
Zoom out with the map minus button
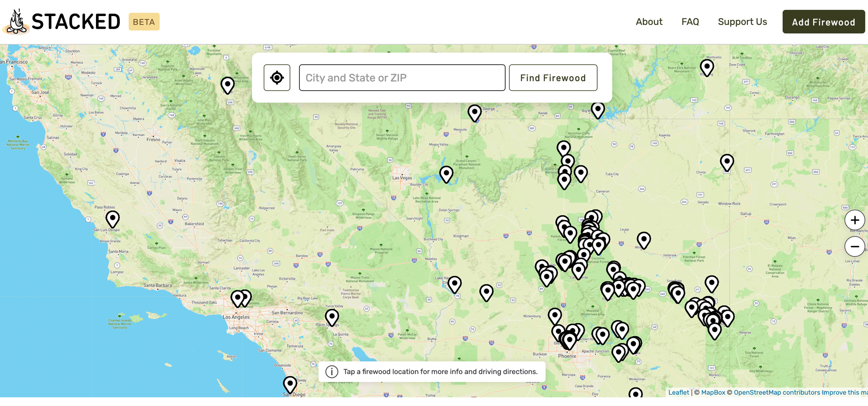click(x=854, y=247)
